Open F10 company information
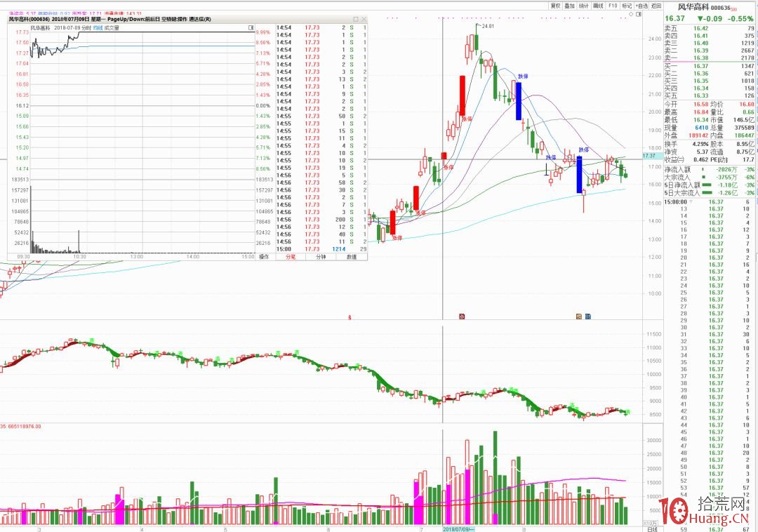 [613, 6]
